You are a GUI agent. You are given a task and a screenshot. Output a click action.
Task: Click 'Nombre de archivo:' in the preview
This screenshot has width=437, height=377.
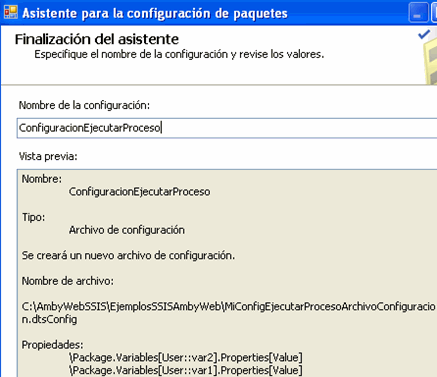click(68, 281)
